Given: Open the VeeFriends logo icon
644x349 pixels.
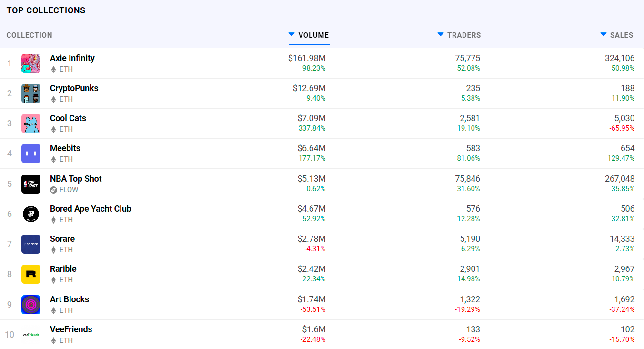Looking at the screenshot, I should click(31, 335).
